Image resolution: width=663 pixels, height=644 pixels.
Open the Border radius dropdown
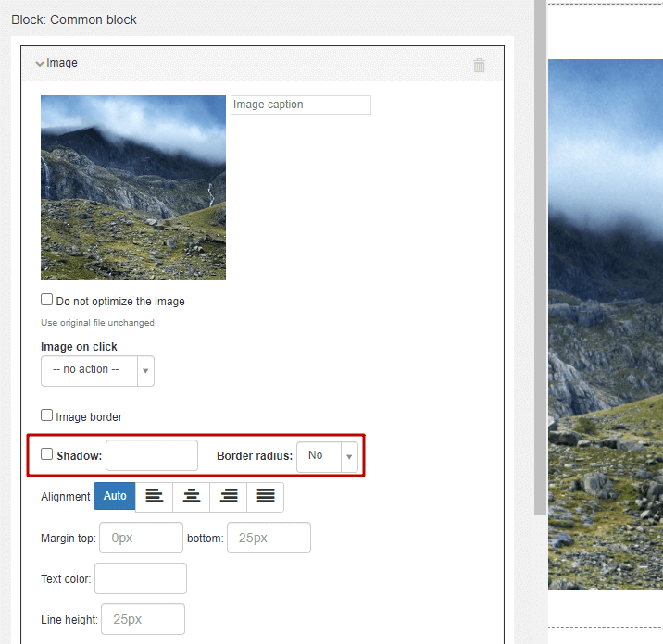[x=327, y=457]
